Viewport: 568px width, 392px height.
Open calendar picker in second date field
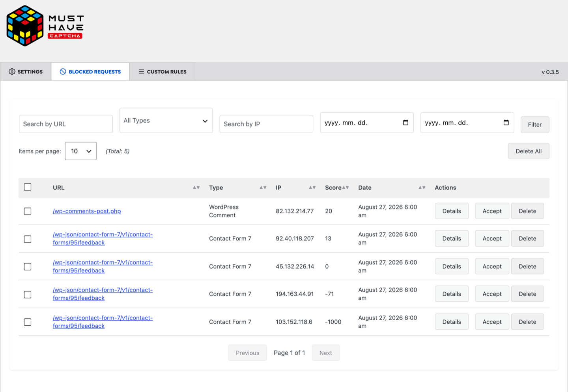506,123
